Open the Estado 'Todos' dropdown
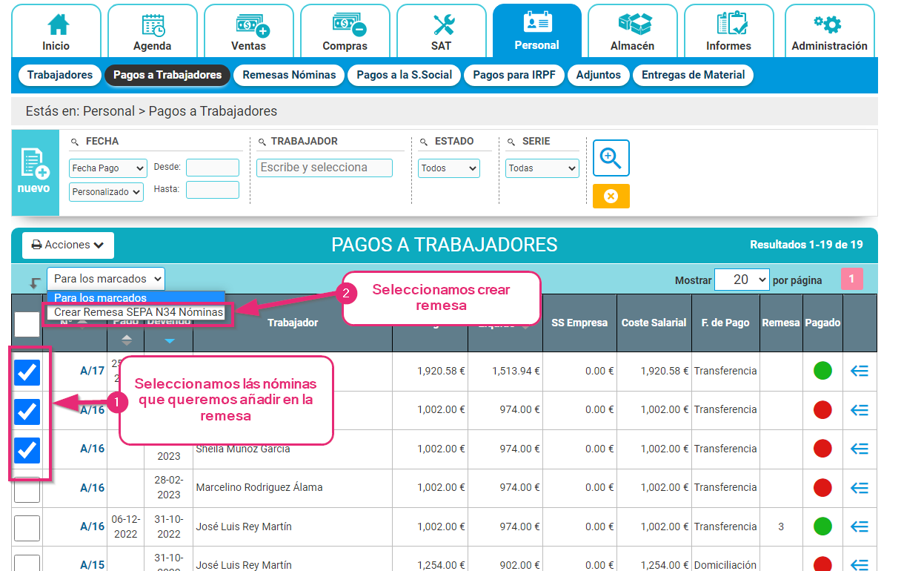 tap(448, 168)
